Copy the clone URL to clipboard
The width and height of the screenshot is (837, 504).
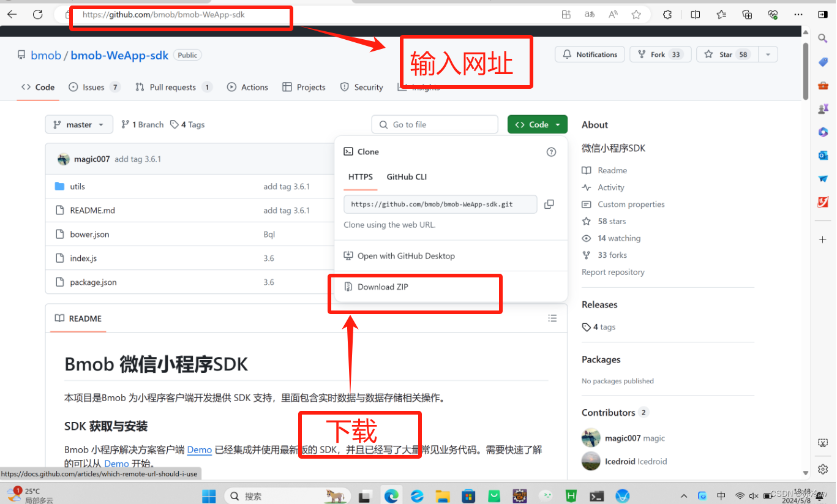[549, 204]
